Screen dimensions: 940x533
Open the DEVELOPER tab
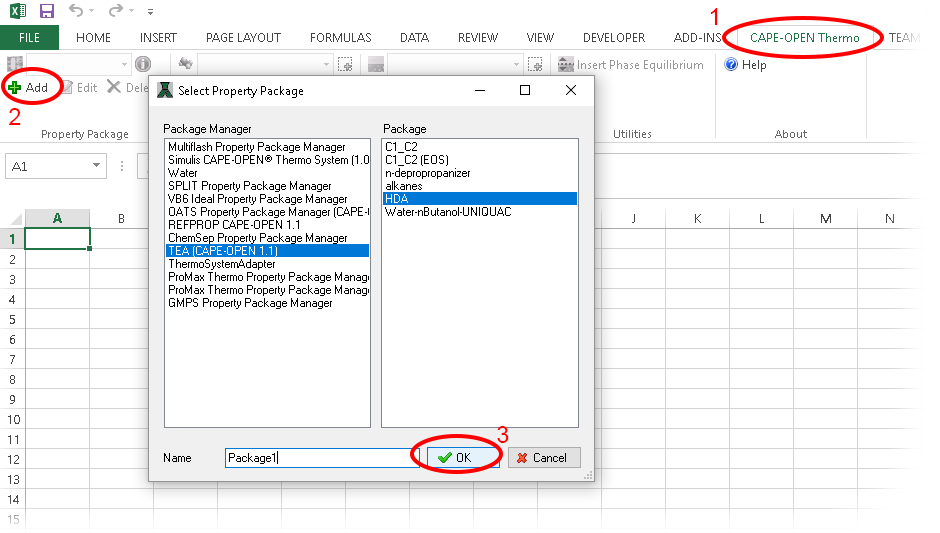[x=614, y=38]
